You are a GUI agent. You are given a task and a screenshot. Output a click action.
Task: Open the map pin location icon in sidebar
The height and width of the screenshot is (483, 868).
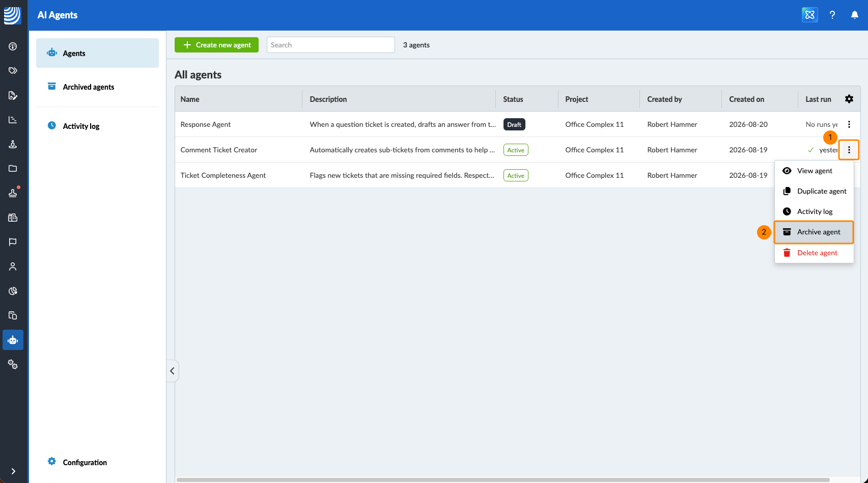coord(13,144)
